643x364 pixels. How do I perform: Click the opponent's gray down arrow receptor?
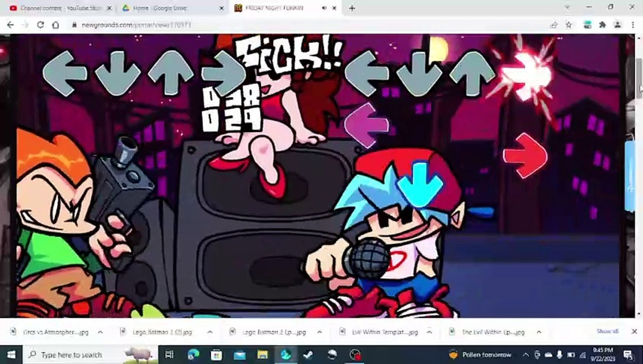coord(118,73)
